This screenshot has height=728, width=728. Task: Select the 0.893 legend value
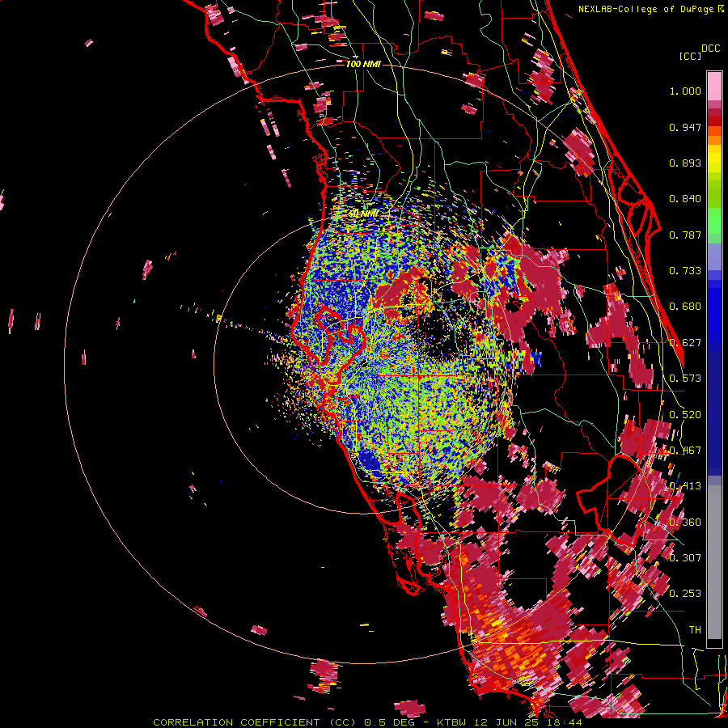tap(685, 163)
